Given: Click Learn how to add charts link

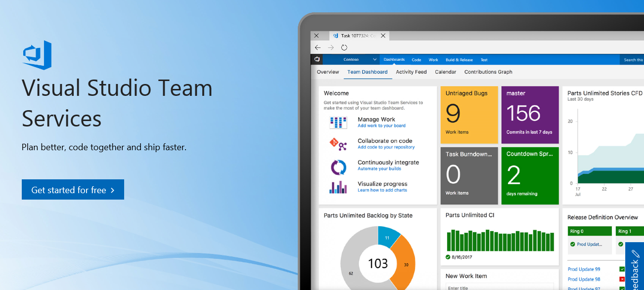Looking at the screenshot, I should tap(382, 190).
